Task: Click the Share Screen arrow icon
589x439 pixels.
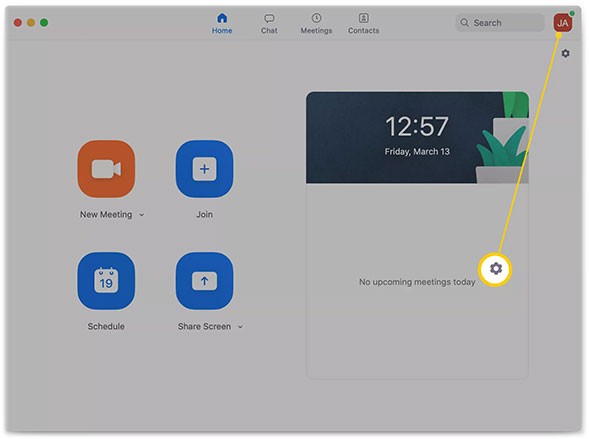Action: pos(204,281)
